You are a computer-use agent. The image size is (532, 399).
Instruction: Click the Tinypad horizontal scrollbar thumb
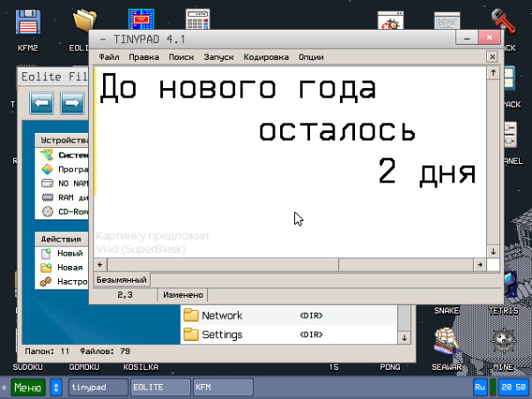[223, 264]
